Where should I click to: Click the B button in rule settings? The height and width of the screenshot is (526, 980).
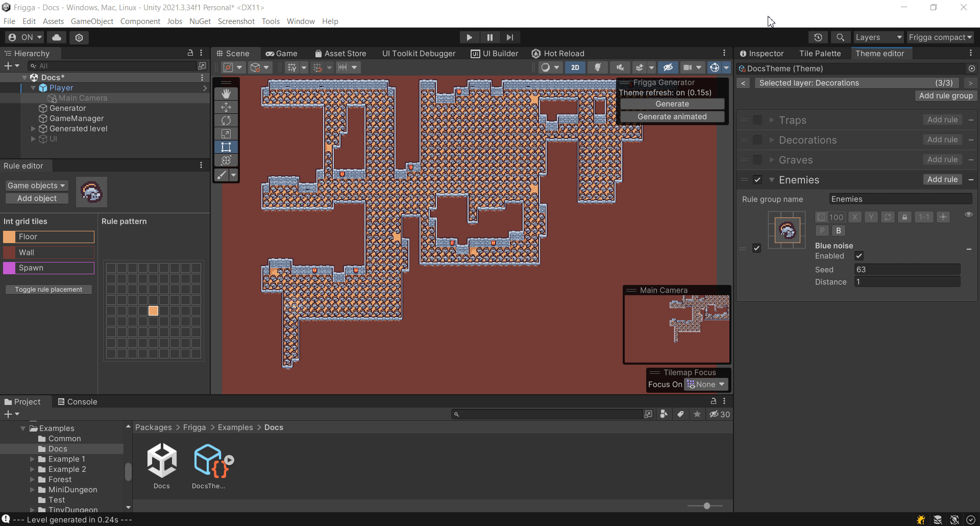coord(838,231)
